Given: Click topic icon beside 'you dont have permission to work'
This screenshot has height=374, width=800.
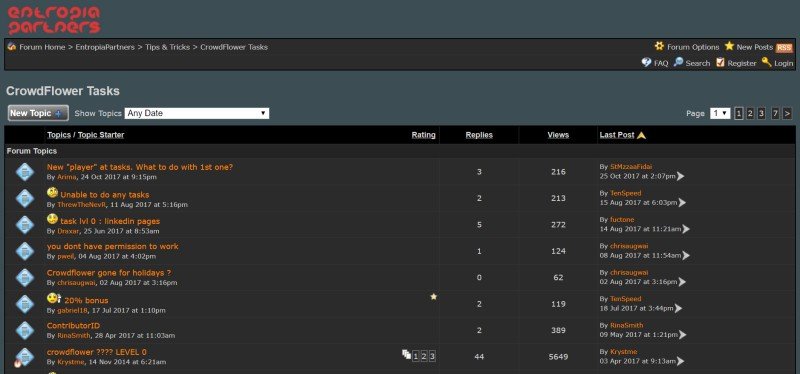Looking at the screenshot, I should tap(24, 251).
